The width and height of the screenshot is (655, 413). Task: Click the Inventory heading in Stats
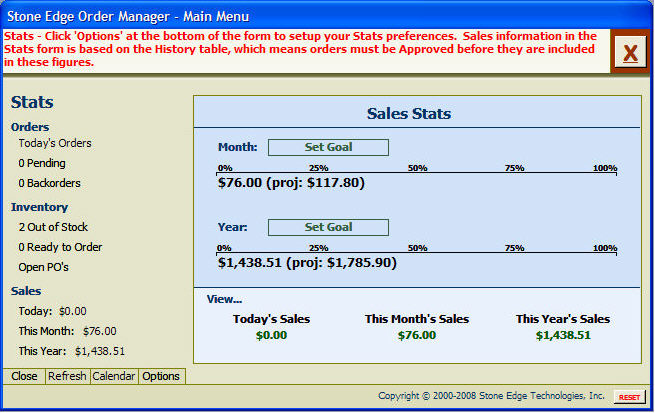39,208
